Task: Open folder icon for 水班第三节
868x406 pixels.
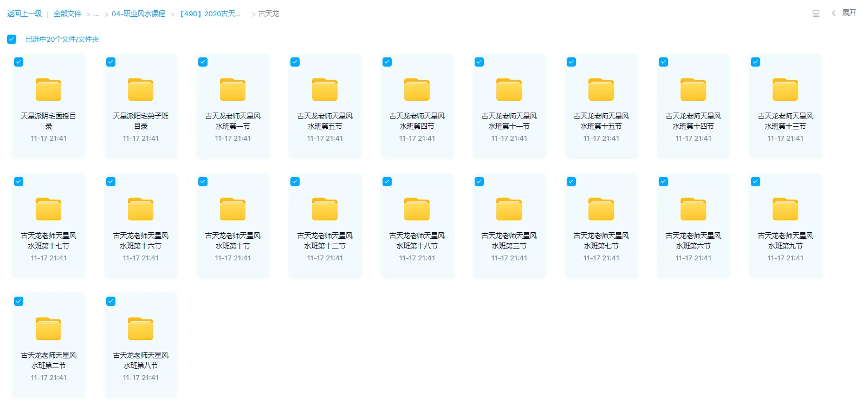Action: 509,209
